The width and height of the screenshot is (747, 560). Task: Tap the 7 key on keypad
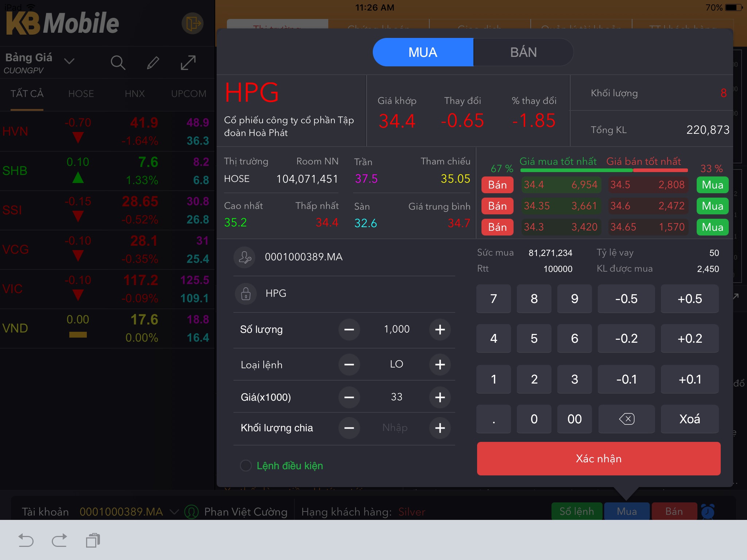[x=494, y=299]
